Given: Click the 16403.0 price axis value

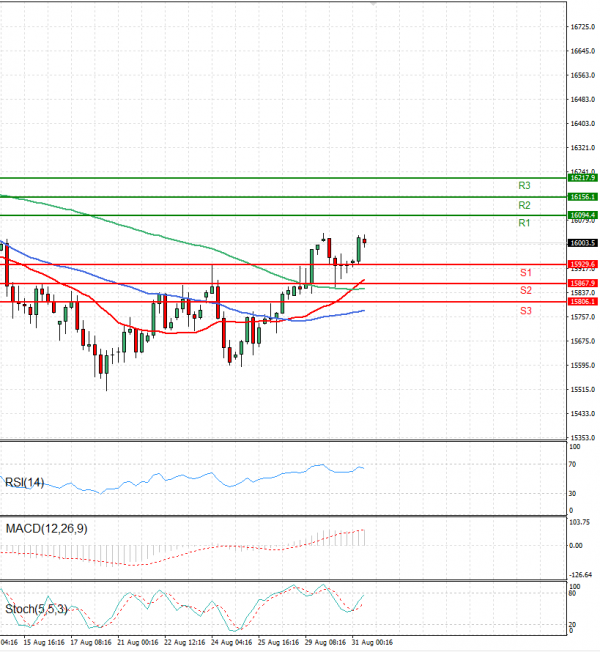Looking at the screenshot, I should click(583, 123).
